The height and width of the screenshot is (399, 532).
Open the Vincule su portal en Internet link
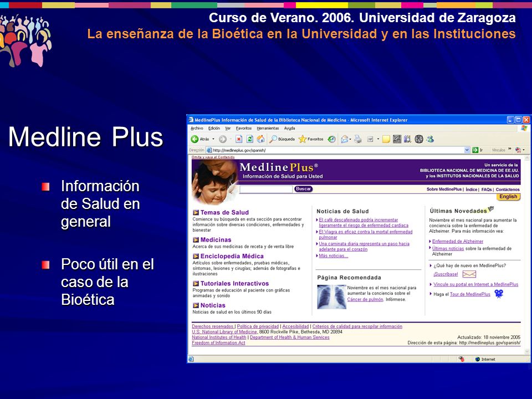pyautogui.click(x=475, y=284)
